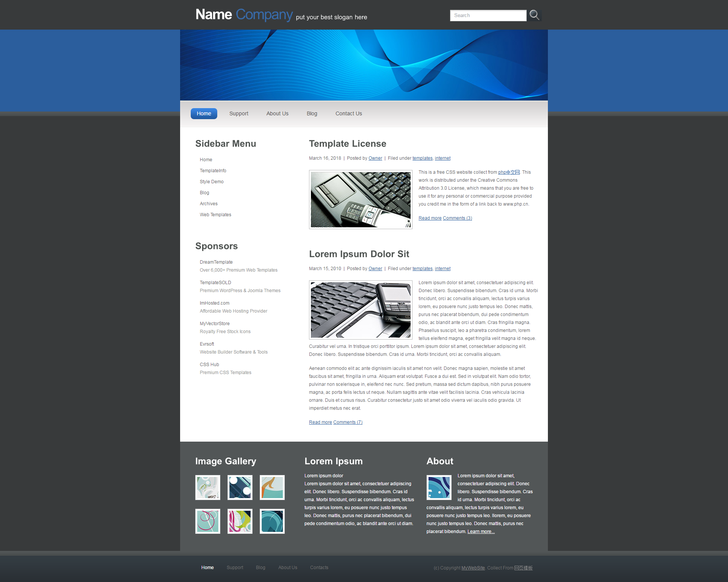Image resolution: width=728 pixels, height=582 pixels.
Task: Open the MyWebSite copyright link
Action: (473, 568)
